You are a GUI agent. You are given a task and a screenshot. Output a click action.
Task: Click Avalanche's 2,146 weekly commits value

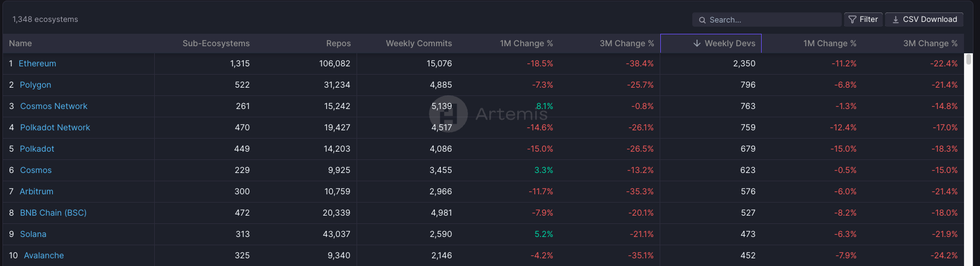pyautogui.click(x=441, y=255)
